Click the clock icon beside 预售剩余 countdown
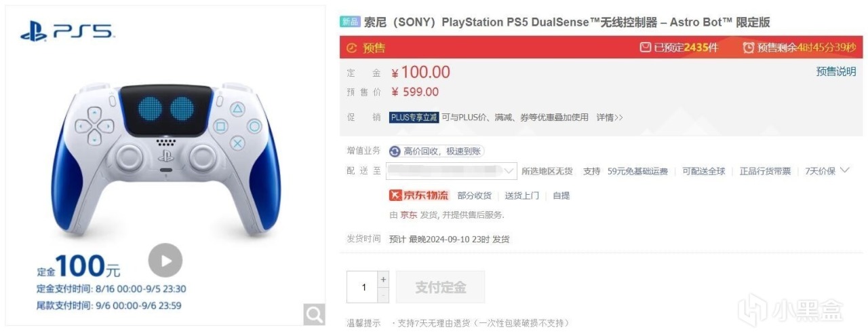 click(749, 48)
